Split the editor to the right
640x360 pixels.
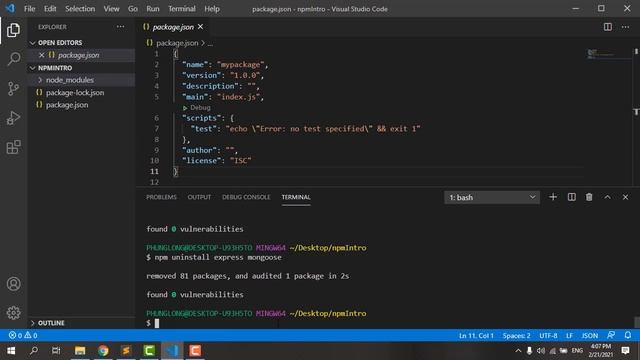pyautogui.click(x=608, y=27)
